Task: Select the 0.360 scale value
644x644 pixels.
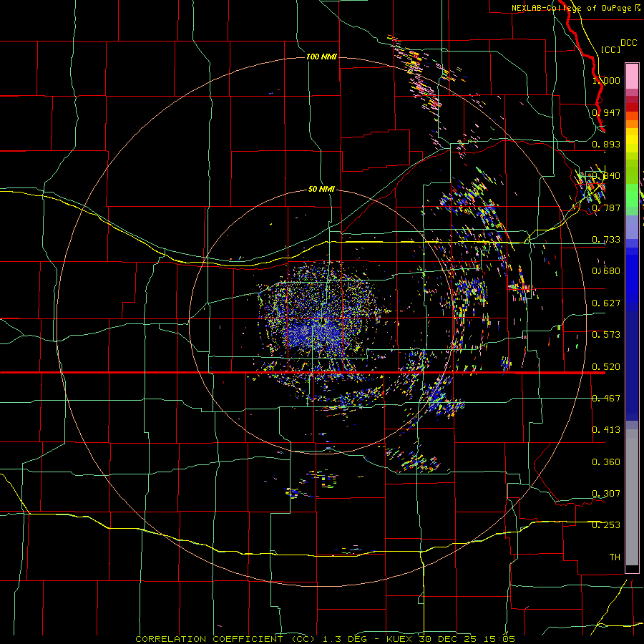Action: click(606, 462)
